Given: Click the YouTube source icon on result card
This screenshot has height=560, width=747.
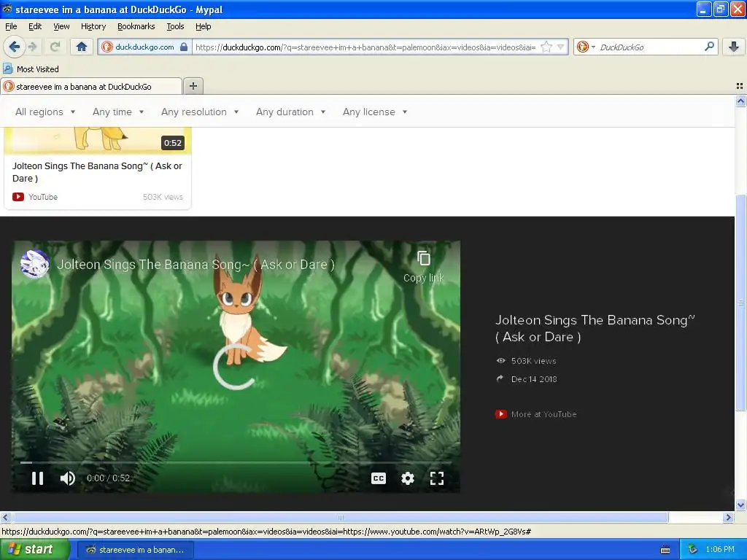Looking at the screenshot, I should pyautogui.click(x=18, y=197).
